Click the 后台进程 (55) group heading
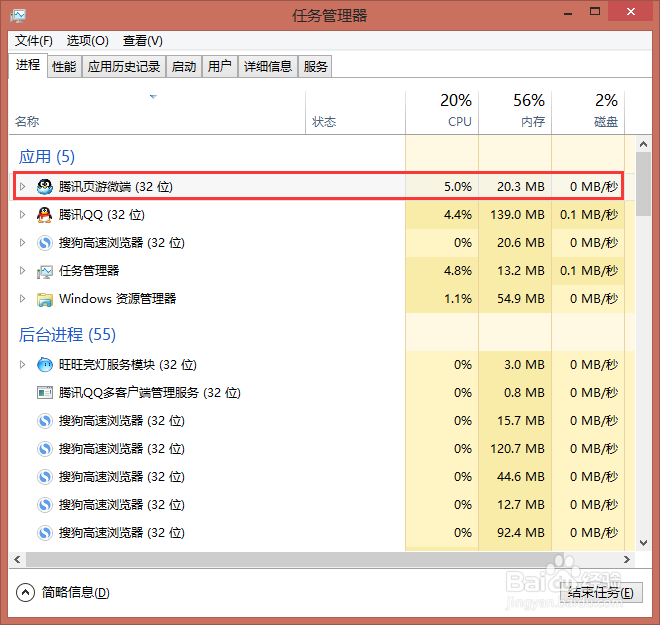Screen dimensions: 660x625 67,335
